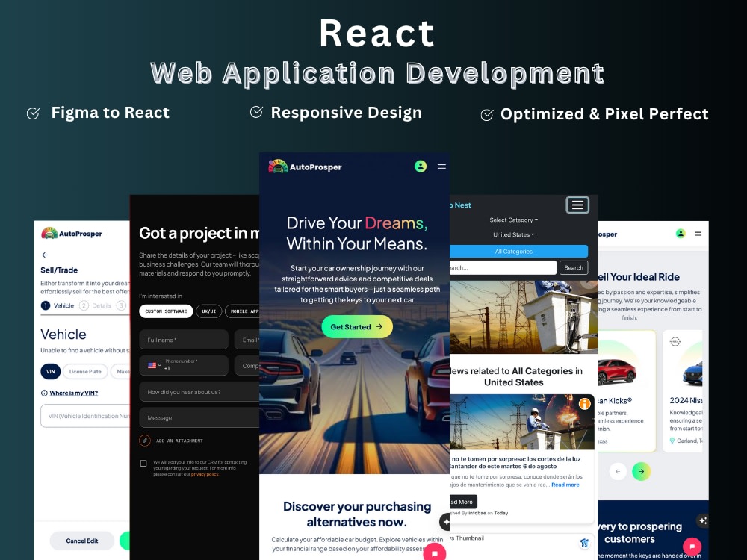Click the Cancel Edit button
Image resolution: width=747 pixels, height=560 pixels.
coord(82,541)
